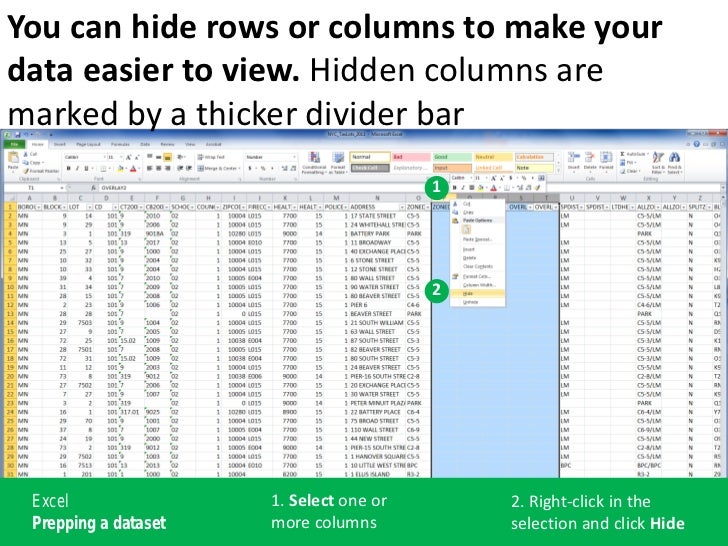The height and width of the screenshot is (546, 728).
Task: Choose Hide in the context menu
Action: point(477,294)
